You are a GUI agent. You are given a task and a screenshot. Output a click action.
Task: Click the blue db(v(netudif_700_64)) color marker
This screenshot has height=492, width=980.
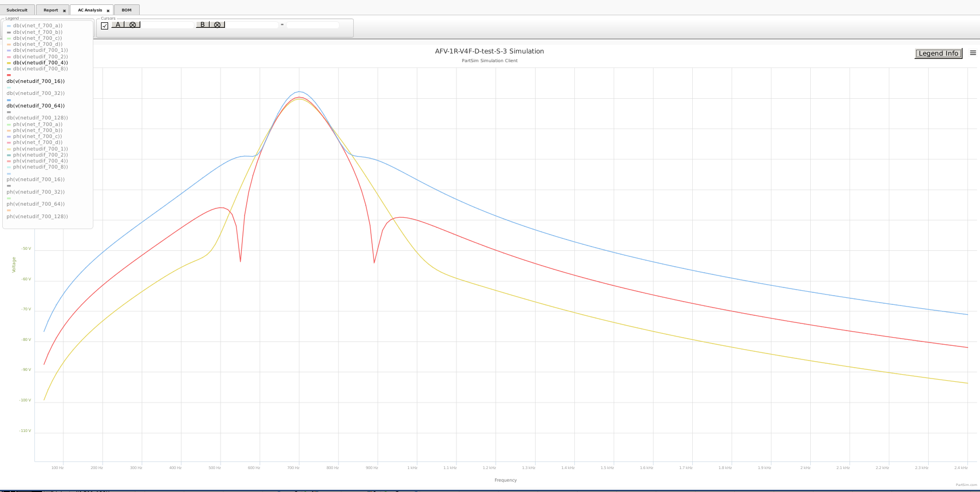[9, 100]
